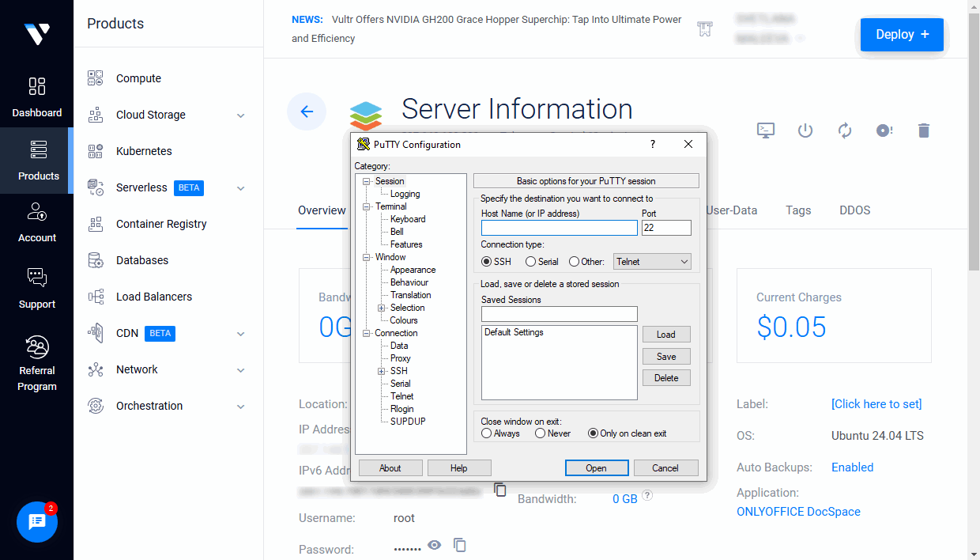Screen dimensions: 980x560
Task: Click the Host Name input field
Action: coord(559,227)
